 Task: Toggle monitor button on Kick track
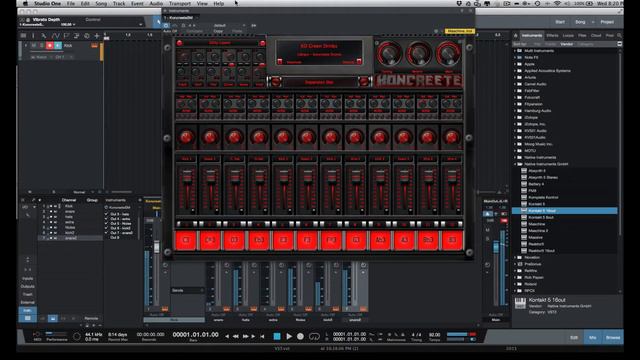[x=58, y=46]
